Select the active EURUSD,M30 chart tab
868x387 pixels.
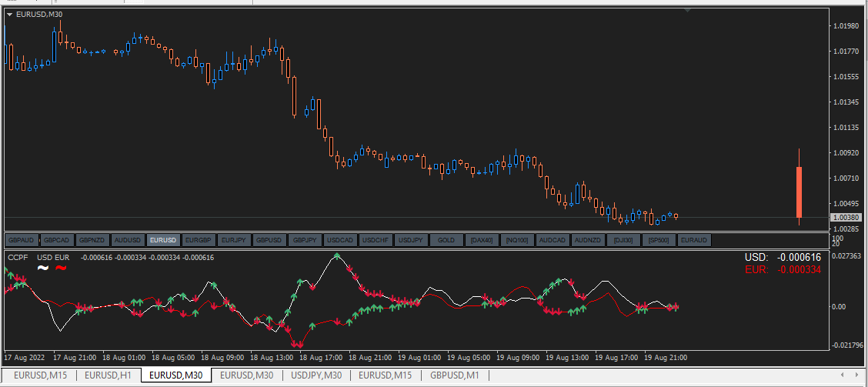[176, 375]
